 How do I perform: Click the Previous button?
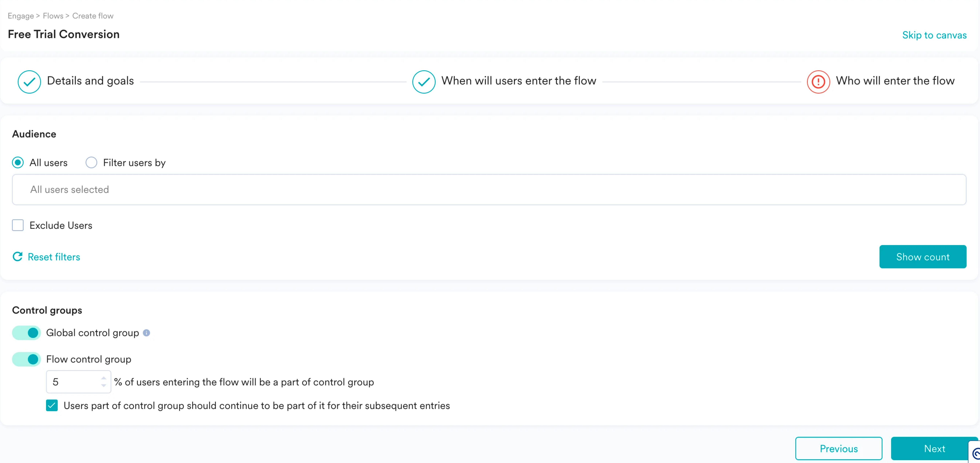coord(839,448)
